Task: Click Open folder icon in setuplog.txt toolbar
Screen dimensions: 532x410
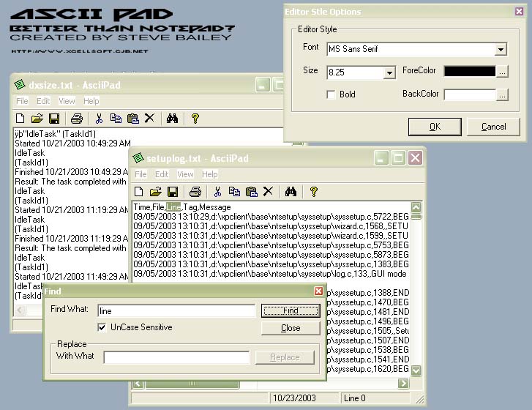Action: click(155, 192)
